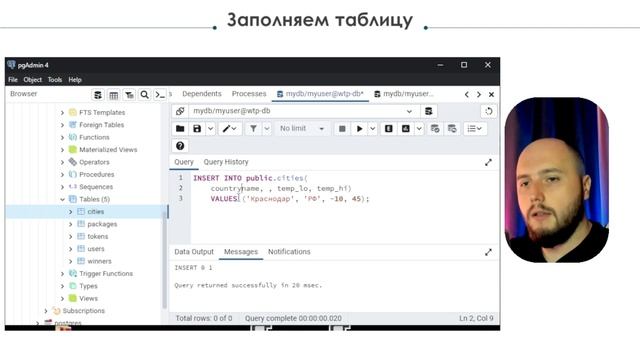This screenshot has width=640, height=360.
Task: Switch to the Processes tab
Action: coord(249,94)
